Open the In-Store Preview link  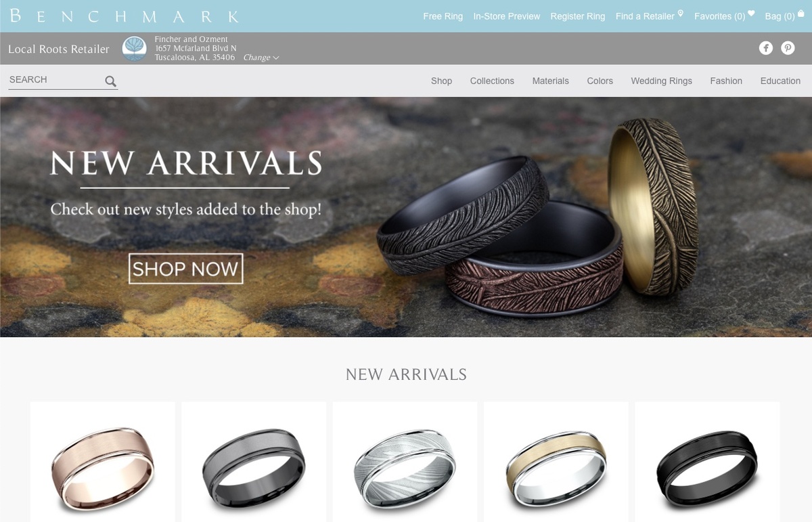pyautogui.click(x=507, y=16)
